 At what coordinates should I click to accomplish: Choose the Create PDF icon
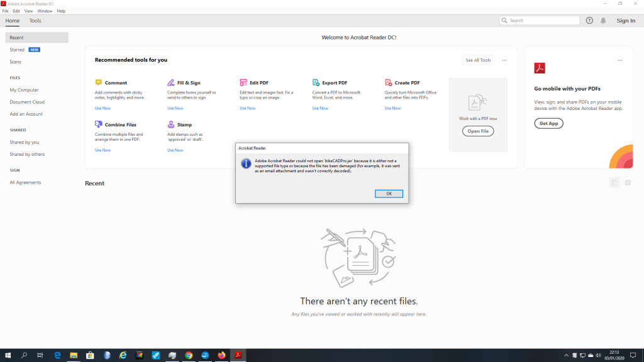click(388, 82)
